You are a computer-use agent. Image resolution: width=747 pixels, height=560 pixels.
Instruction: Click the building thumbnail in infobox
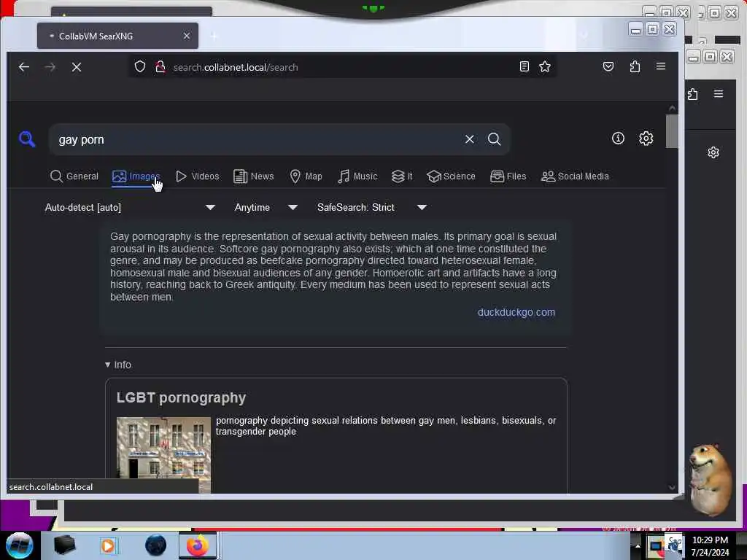[x=163, y=455]
